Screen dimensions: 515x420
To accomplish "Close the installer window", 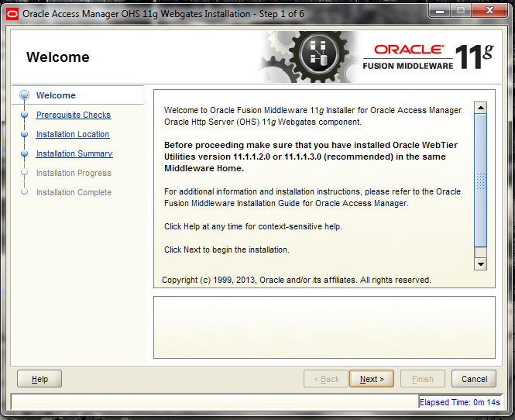I will pos(489,11).
